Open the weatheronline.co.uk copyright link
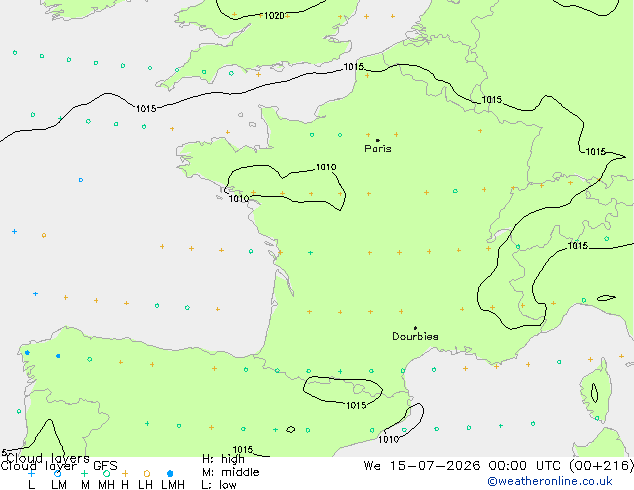The width and height of the screenshot is (634, 490). (x=550, y=481)
